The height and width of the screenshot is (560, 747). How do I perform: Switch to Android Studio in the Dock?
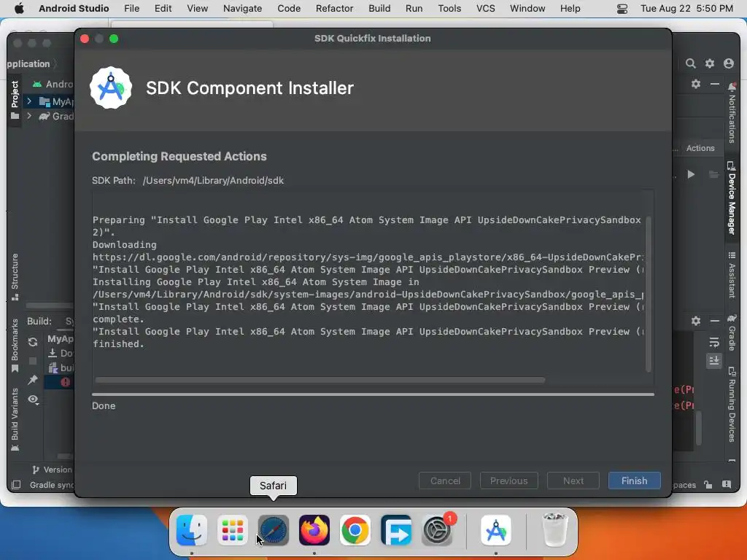click(x=496, y=530)
